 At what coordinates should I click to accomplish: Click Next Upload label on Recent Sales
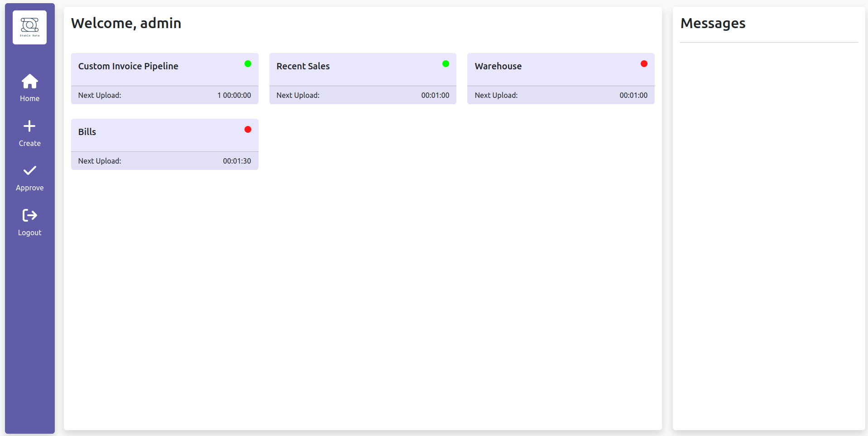pos(298,95)
